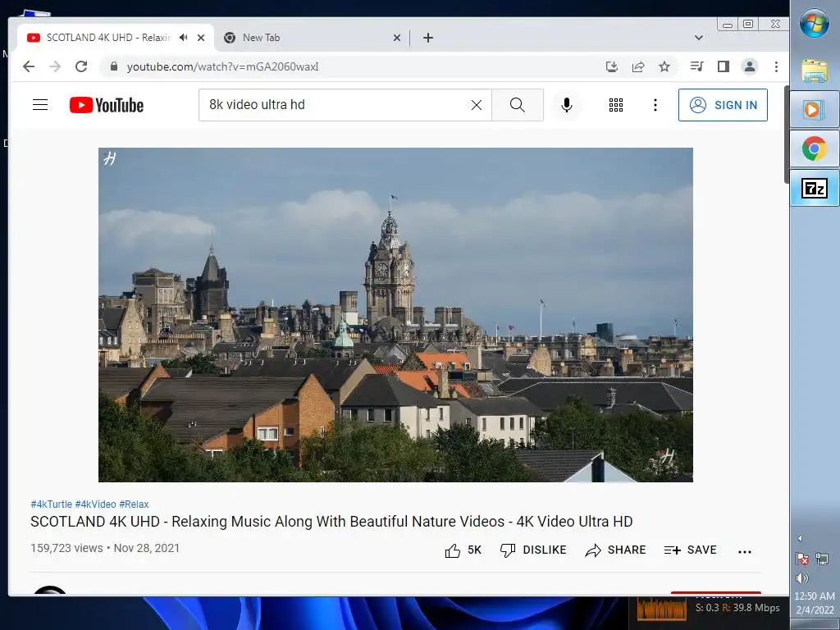The image size is (840, 630).
Task: View site info via lock icon
Action: (x=113, y=66)
